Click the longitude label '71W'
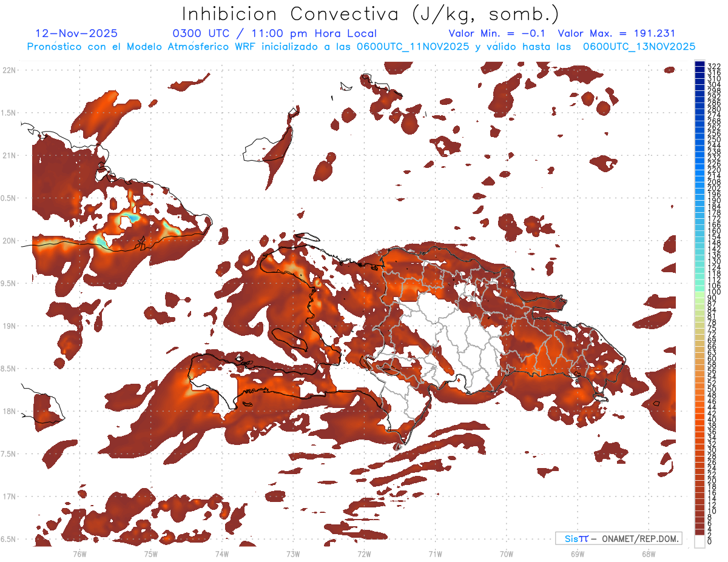The image size is (728, 562). click(x=435, y=554)
